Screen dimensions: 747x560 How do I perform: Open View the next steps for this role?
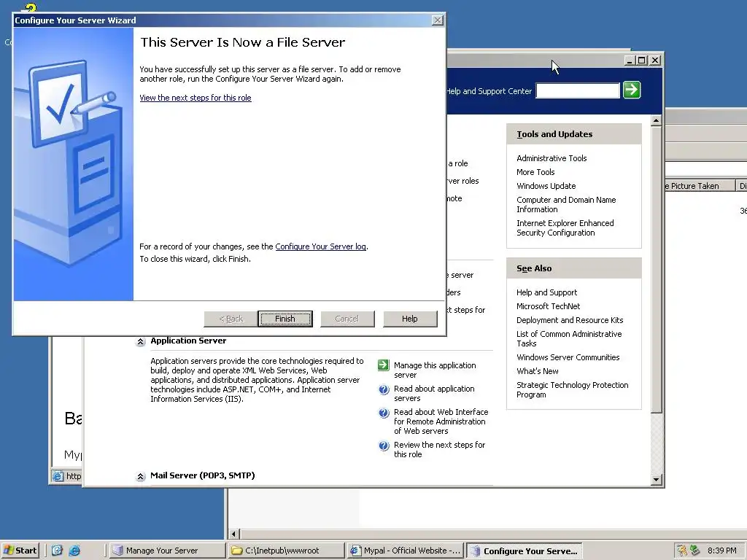coord(196,98)
